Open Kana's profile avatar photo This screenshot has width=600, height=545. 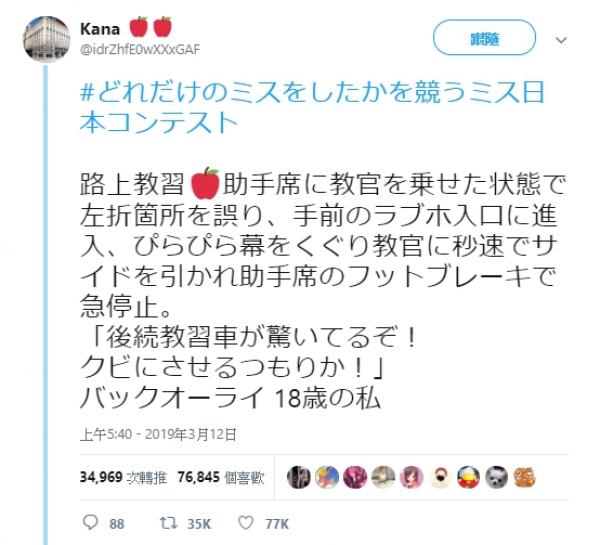[x=47, y=39]
